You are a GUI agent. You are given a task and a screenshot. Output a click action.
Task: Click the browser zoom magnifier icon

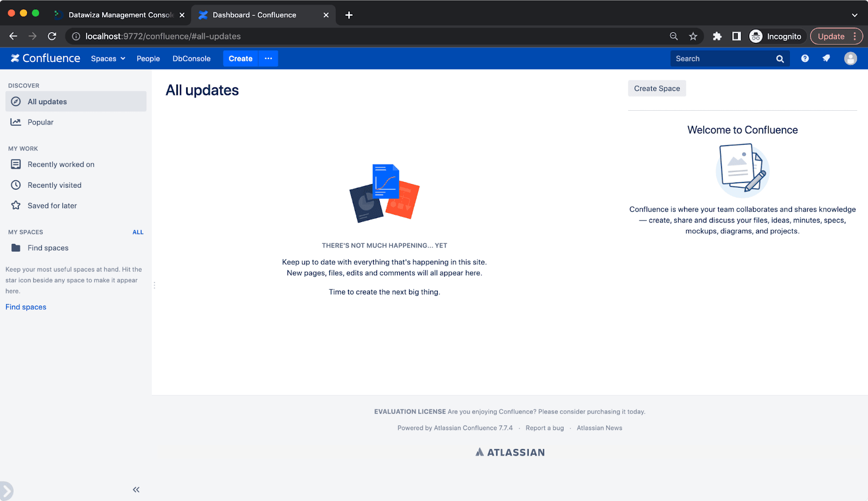pos(674,36)
